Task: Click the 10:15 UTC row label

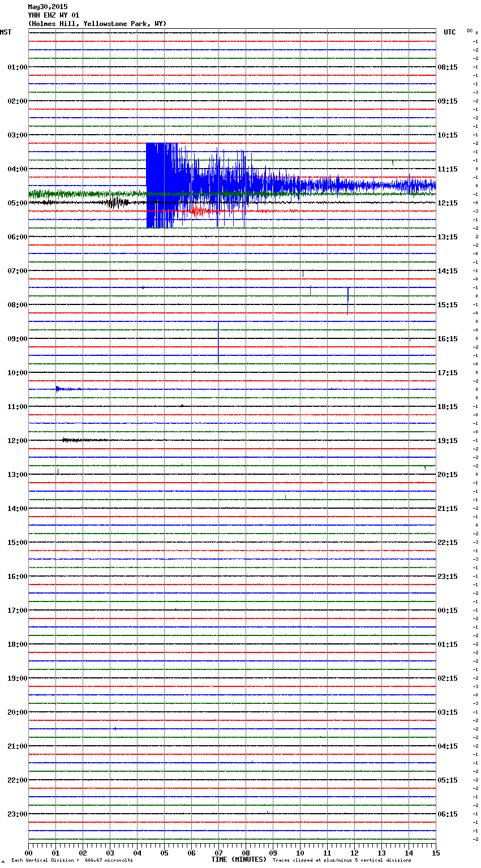Action: [448, 135]
